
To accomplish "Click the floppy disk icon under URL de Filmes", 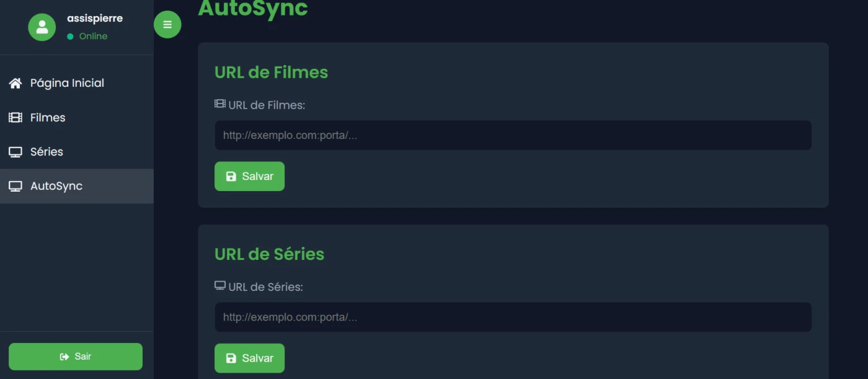I will pos(231,176).
